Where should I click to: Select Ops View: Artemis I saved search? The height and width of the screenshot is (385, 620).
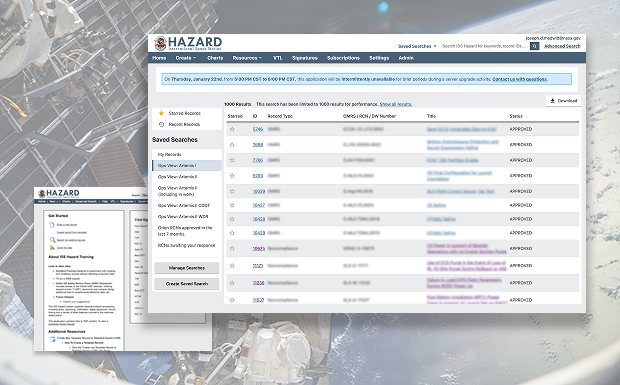point(187,166)
